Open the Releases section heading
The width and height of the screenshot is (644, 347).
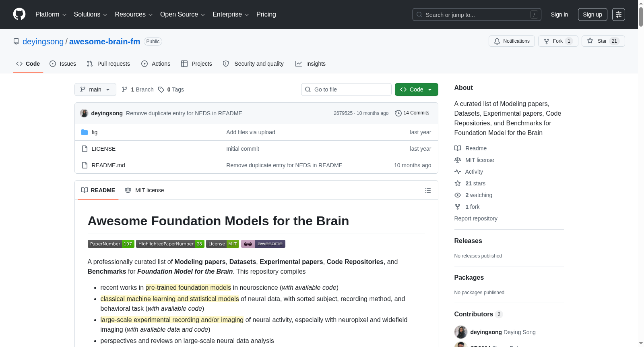(468, 241)
